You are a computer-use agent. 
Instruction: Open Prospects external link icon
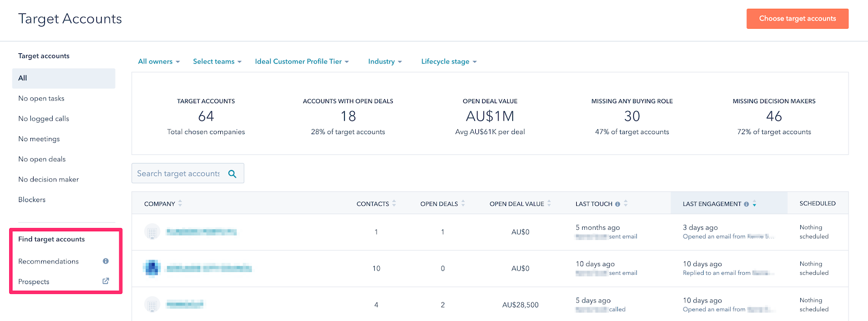click(x=106, y=281)
